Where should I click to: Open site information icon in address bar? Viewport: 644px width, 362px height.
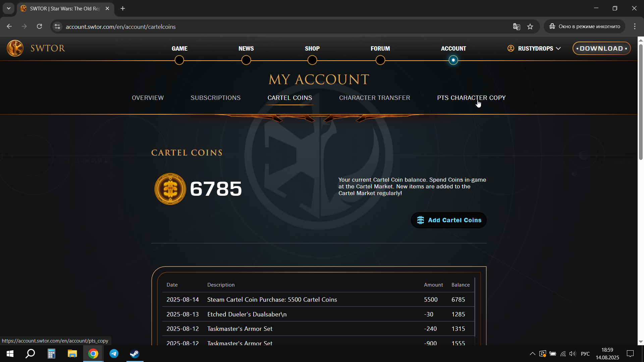(57, 26)
